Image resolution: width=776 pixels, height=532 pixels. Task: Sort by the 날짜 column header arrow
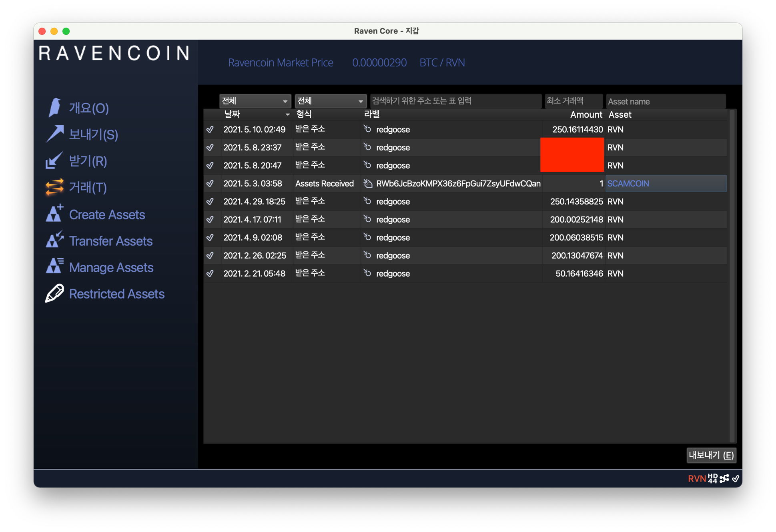tap(287, 115)
